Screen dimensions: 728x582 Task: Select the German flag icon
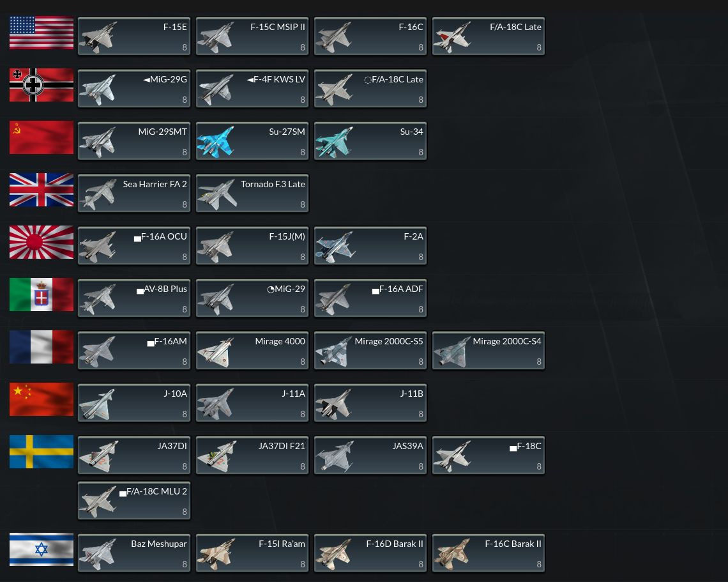pyautogui.click(x=42, y=85)
